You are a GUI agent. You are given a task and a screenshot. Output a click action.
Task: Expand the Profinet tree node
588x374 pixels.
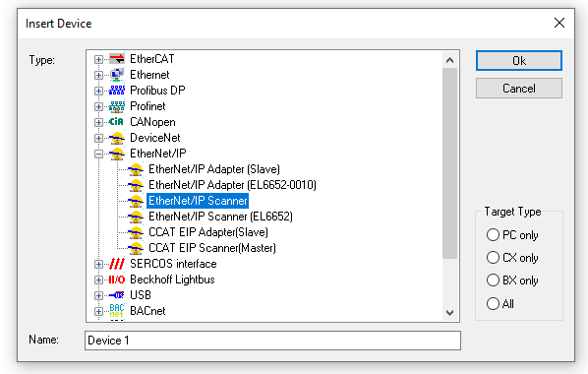point(98,106)
